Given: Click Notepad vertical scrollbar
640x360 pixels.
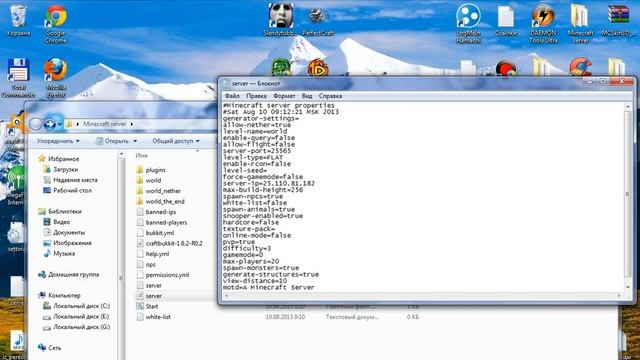Looking at the screenshot, I should coord(628,195).
